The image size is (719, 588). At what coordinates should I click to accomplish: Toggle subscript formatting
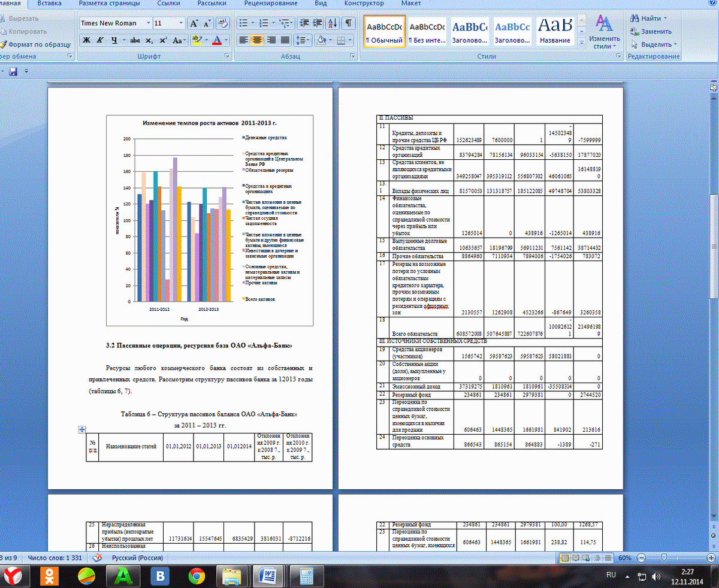pyautogui.click(x=149, y=40)
